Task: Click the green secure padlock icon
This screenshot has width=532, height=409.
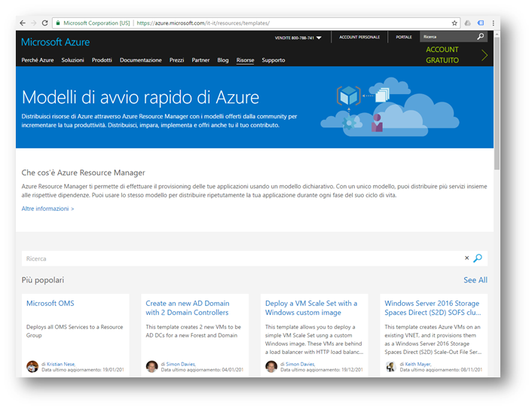Action: (x=58, y=23)
